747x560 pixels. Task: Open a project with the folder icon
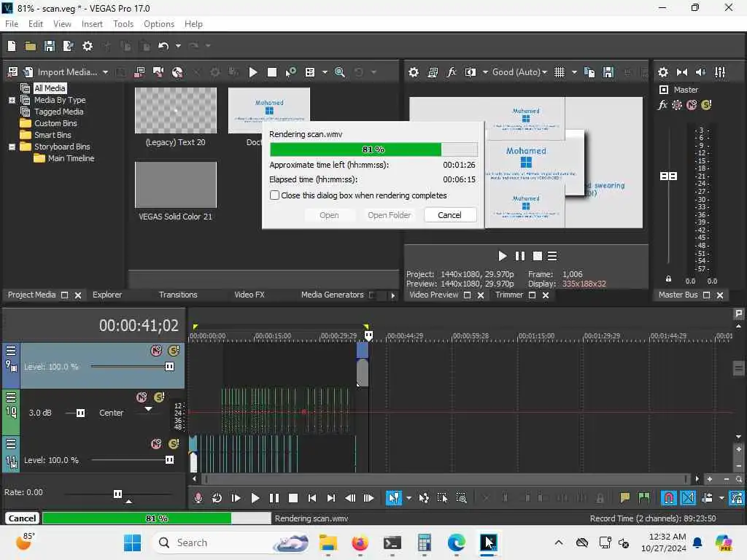(31, 46)
